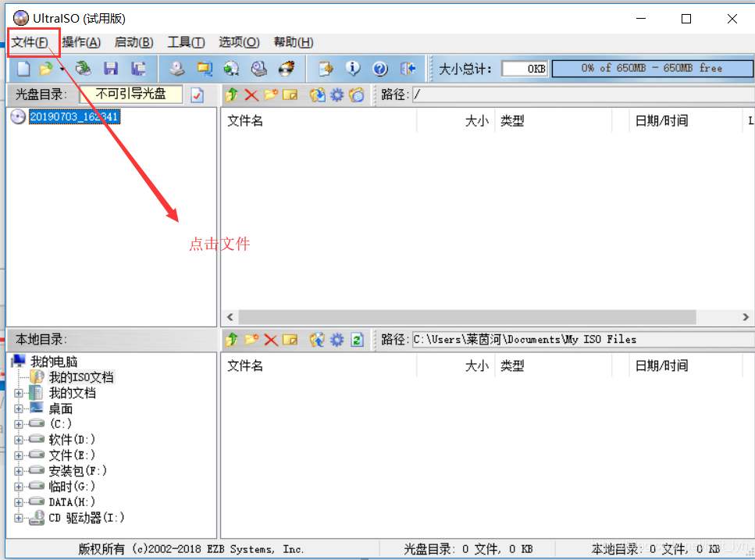Screen dimensions: 755x560
Task: Open the 帮助(H) menu
Action: tap(294, 42)
